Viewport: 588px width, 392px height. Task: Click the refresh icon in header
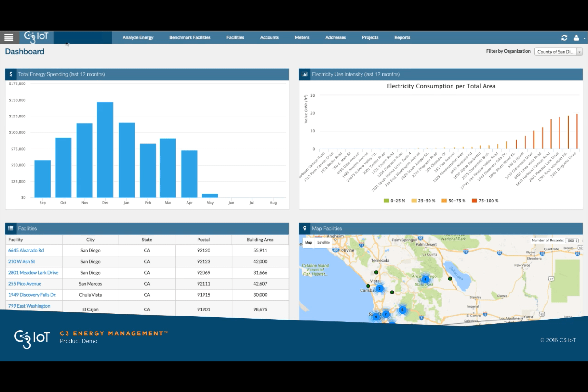click(x=564, y=38)
